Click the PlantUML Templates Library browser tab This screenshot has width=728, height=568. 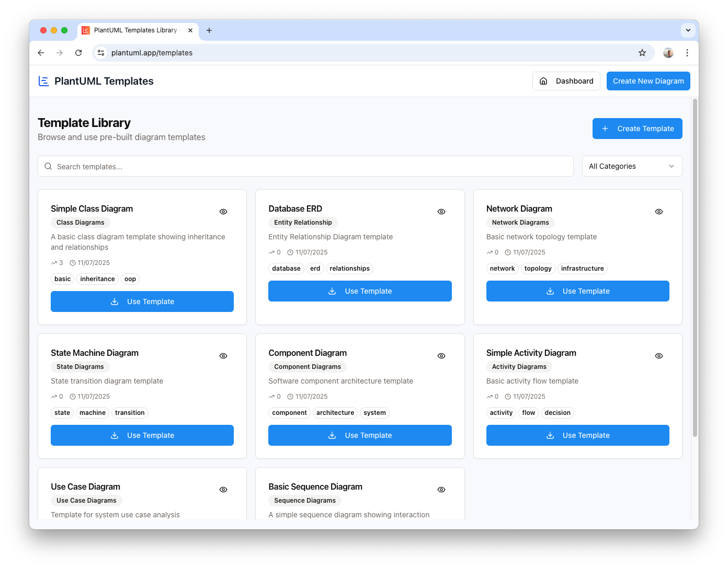click(x=138, y=30)
